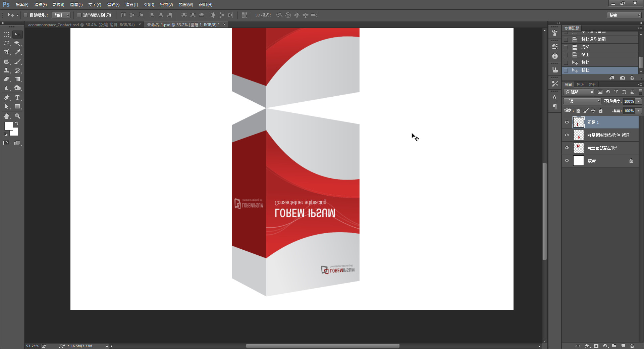The image size is (644, 349).
Task: Select the Pen tool
Action: tap(6, 98)
